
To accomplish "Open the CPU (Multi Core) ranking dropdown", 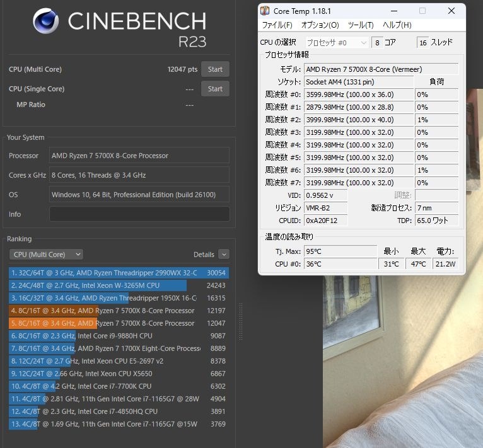I will (x=46, y=255).
